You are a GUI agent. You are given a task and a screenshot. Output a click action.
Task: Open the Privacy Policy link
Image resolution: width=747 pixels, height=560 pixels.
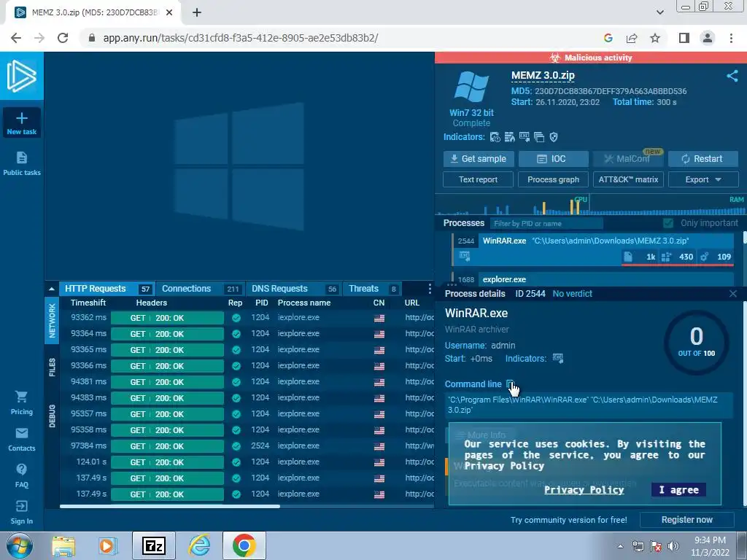584,489
